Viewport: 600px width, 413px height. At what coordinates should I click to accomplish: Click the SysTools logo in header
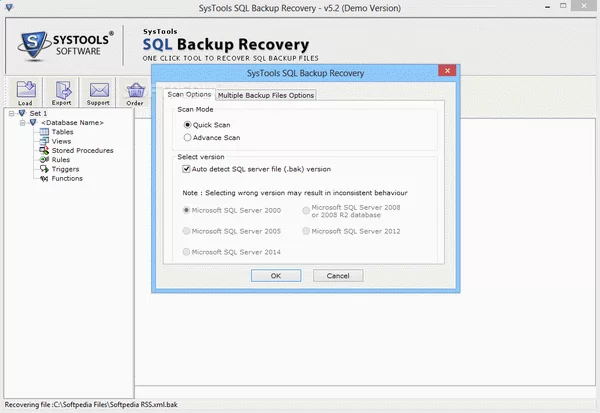click(66, 46)
